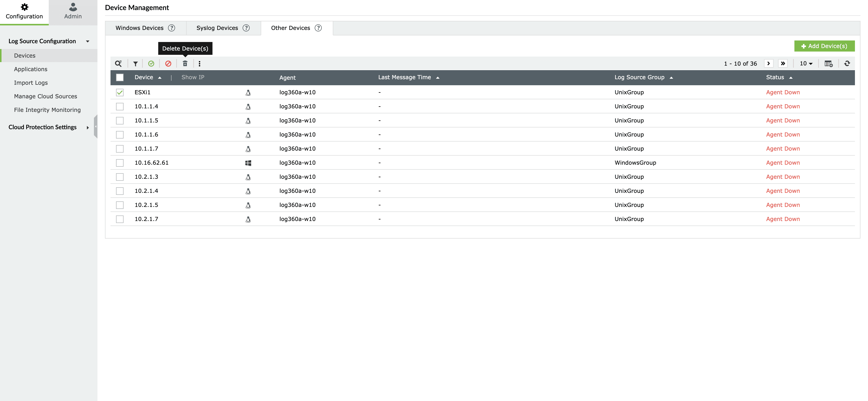Uncheck the ESXi1 device checkbox
The height and width of the screenshot is (401, 868).
pyautogui.click(x=120, y=93)
